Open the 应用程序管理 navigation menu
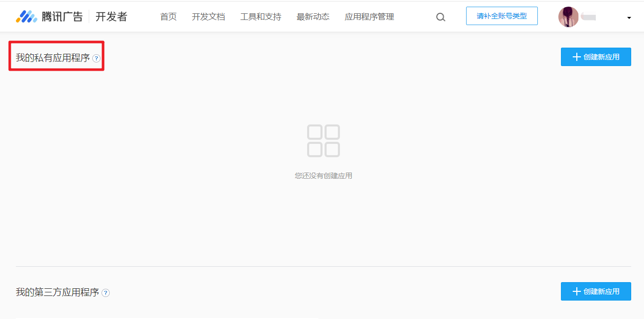644x319 pixels. [x=370, y=16]
